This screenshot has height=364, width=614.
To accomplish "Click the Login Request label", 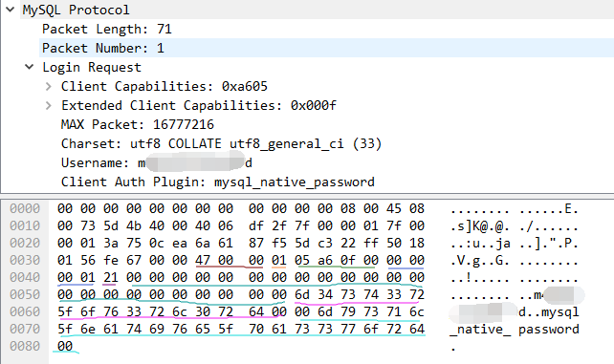I will [x=92, y=67].
